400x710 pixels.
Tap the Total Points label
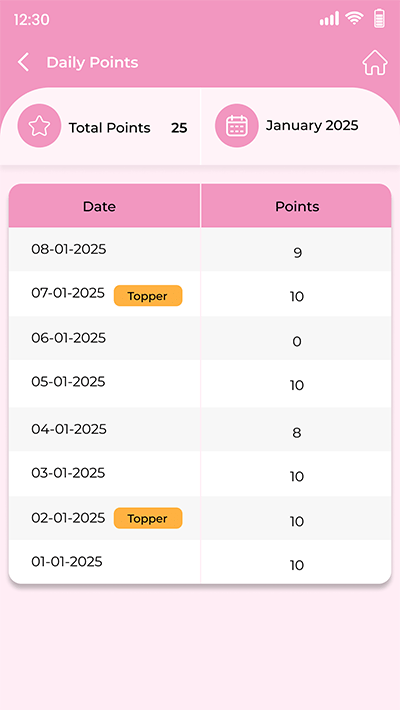point(110,128)
